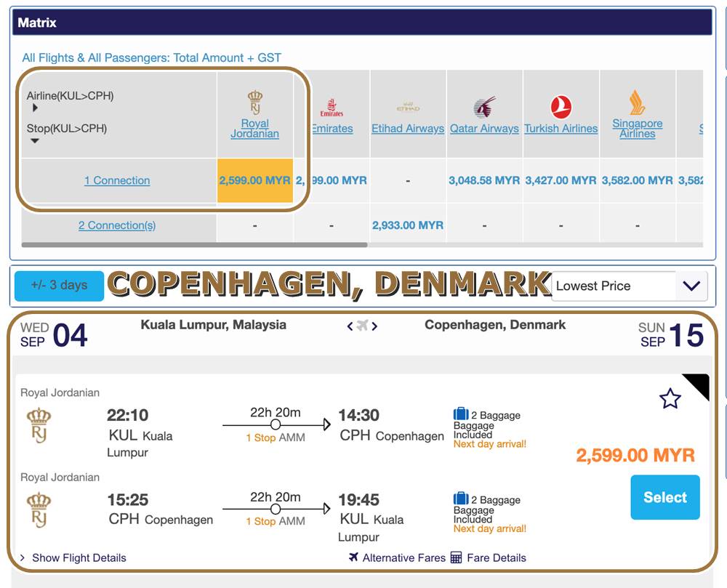Viewport: 727px width, 588px height.
Task: Click the Turkish Airlines red logo
Action: click(561, 107)
